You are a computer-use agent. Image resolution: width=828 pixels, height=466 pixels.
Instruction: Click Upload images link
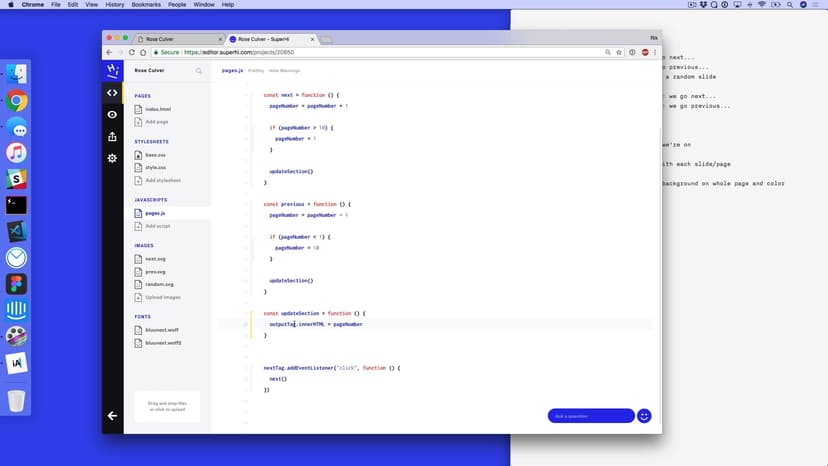point(162,297)
